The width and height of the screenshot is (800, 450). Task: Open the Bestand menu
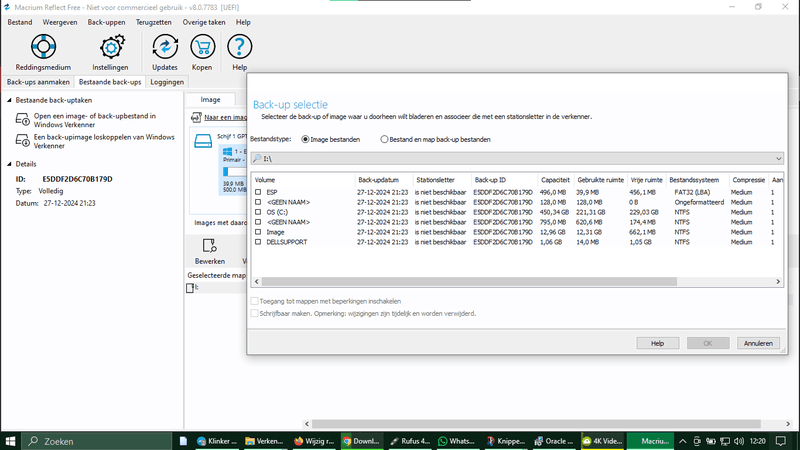pos(20,22)
